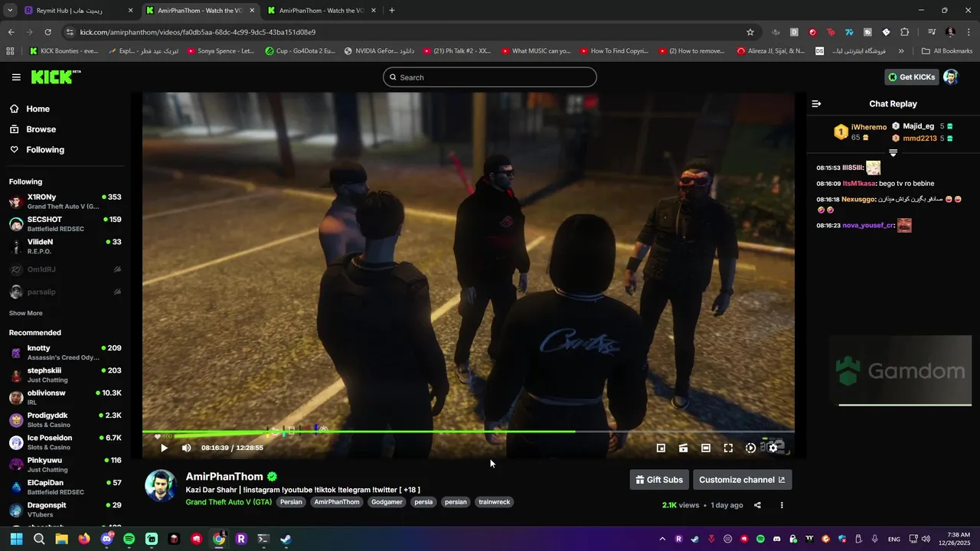Screen dimensions: 980x551
Task: Click ItsM1kasa username in chat
Action: point(858,184)
